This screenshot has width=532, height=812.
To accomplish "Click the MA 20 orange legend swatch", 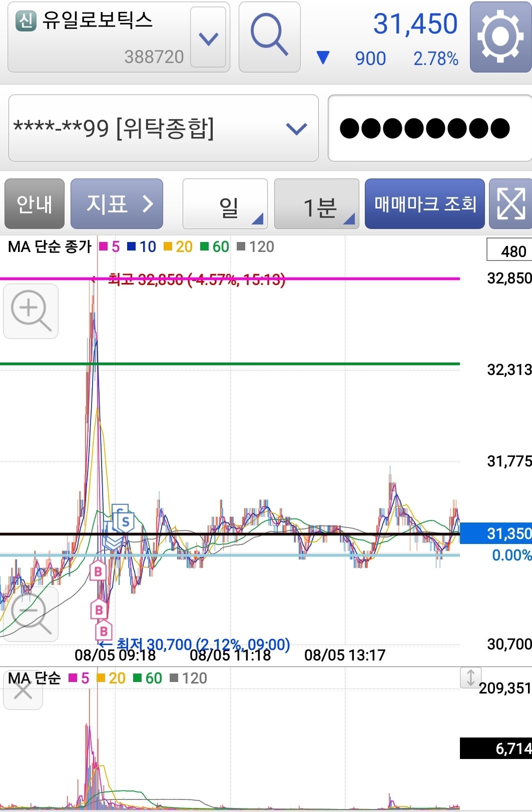I will click(x=168, y=246).
